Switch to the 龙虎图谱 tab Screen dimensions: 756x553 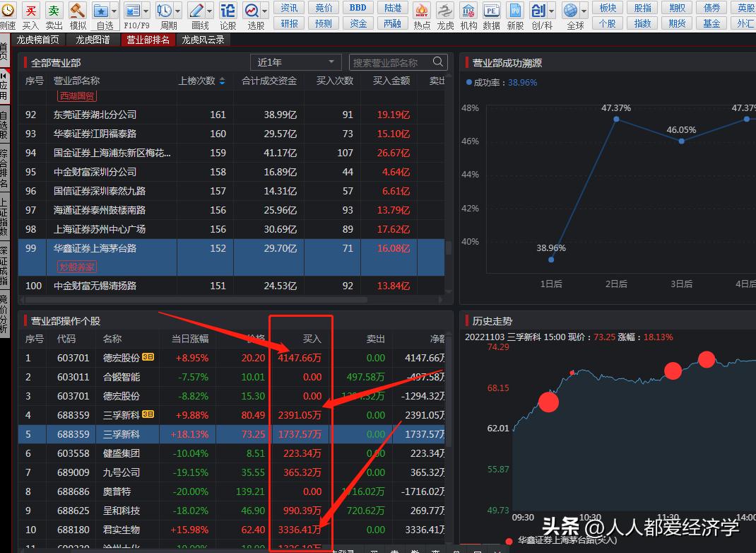click(x=93, y=40)
